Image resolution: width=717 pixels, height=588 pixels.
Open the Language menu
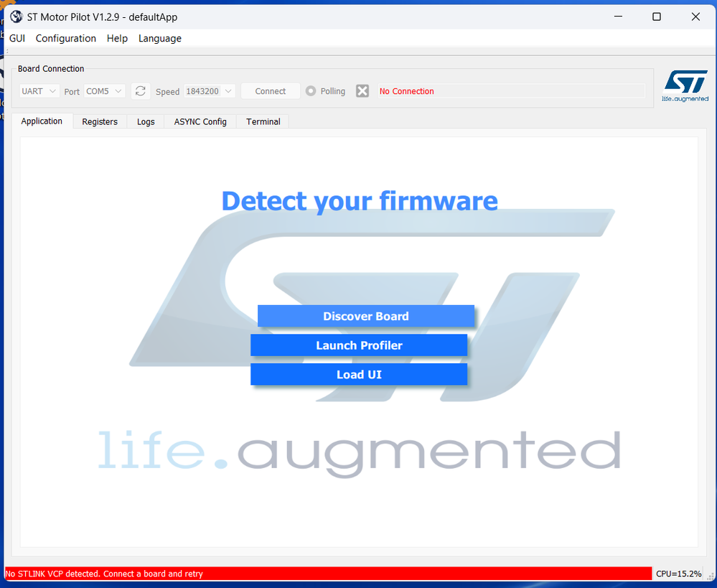159,39
